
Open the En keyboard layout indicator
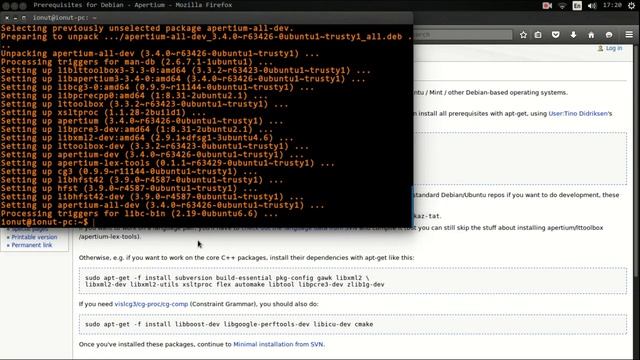577,6
